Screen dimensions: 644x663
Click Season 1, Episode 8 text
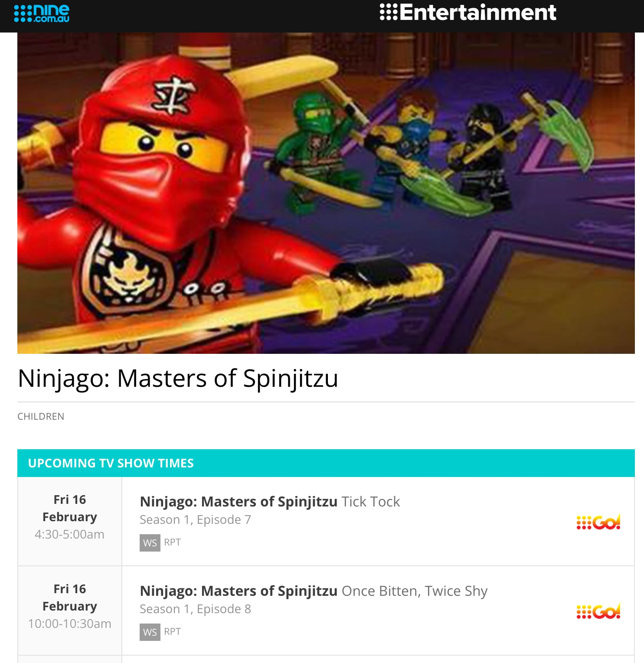coord(195,609)
